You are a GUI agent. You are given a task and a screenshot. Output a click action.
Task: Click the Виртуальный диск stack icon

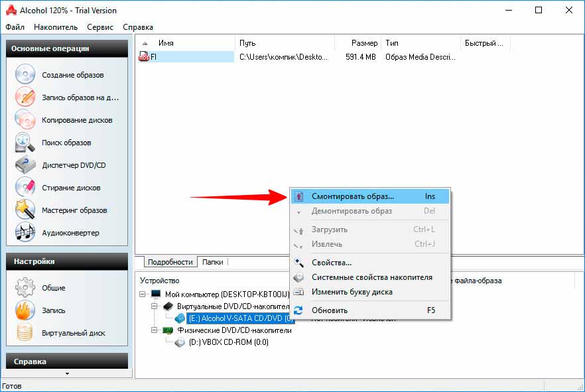pyautogui.click(x=25, y=333)
